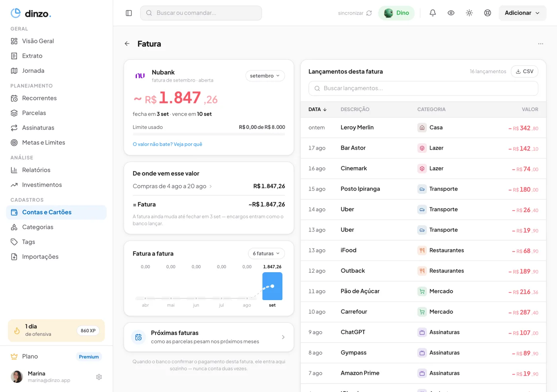Open the help lifebuoy icon
This screenshot has height=392, width=557.
point(488,13)
